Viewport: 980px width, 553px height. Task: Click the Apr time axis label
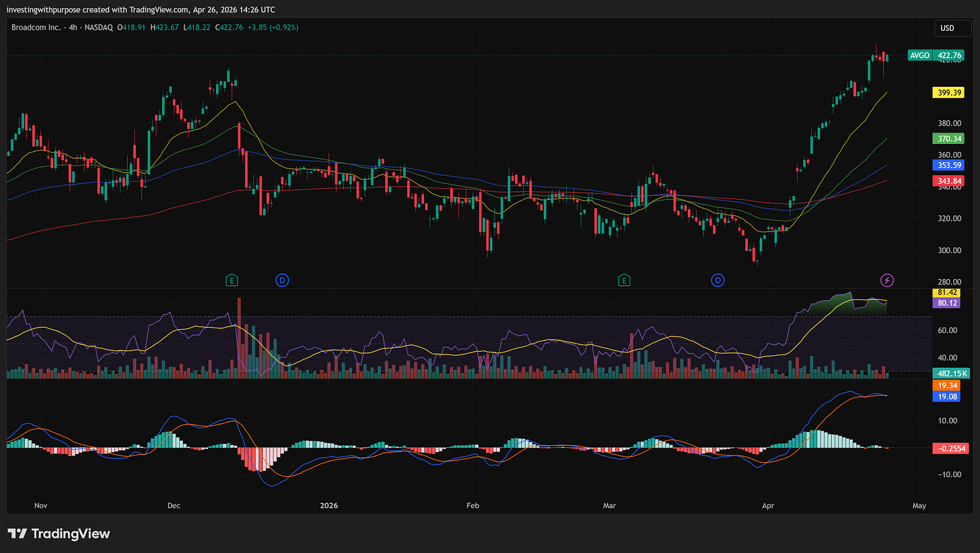click(x=767, y=505)
